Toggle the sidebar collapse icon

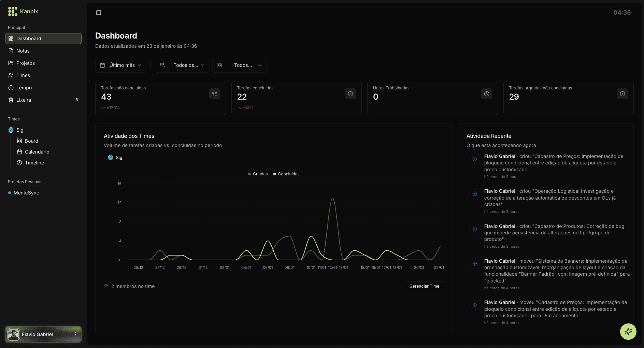[99, 13]
